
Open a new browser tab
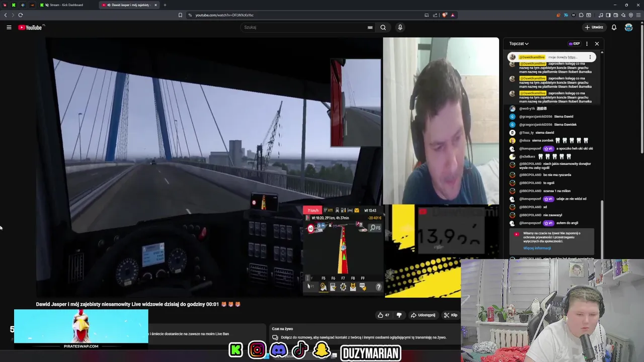pyautogui.click(x=165, y=5)
